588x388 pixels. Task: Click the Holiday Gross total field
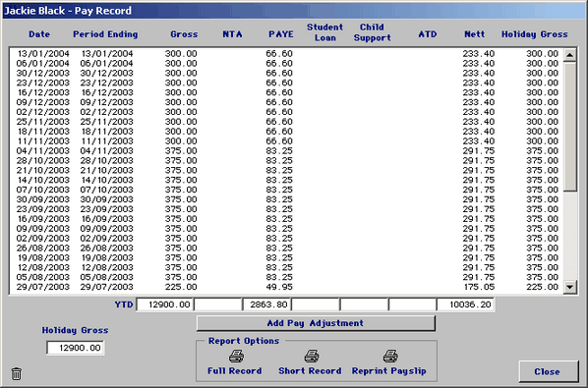click(76, 348)
